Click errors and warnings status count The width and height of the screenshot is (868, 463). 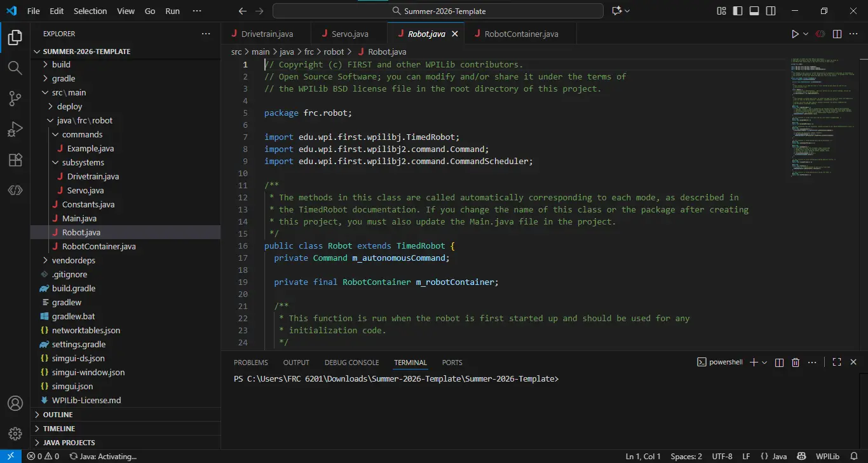(x=43, y=456)
